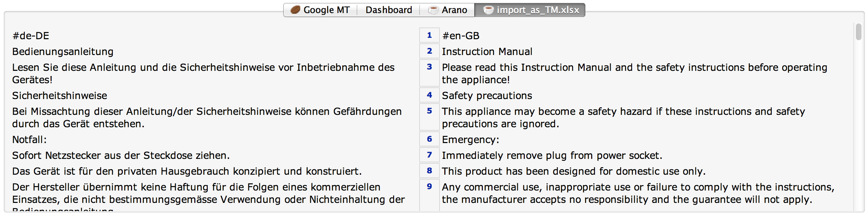
Task: Click segment number 3 marker
Action: (x=429, y=67)
